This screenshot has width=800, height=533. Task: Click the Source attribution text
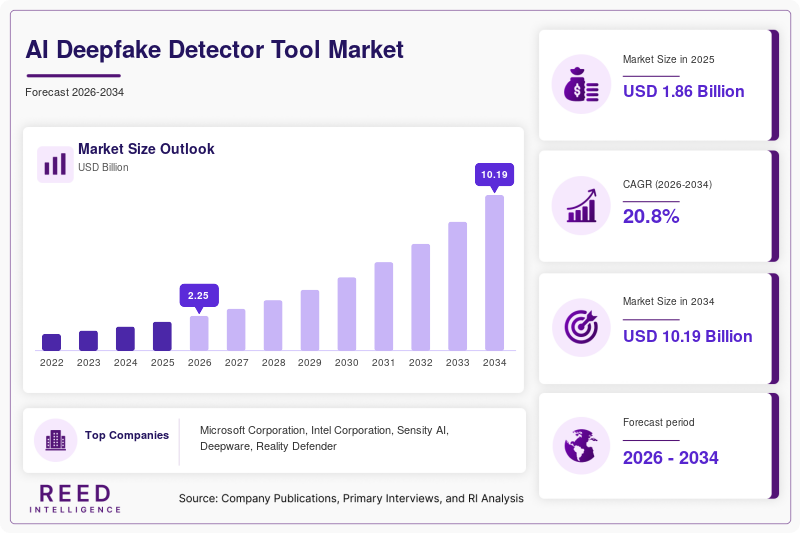click(x=351, y=498)
